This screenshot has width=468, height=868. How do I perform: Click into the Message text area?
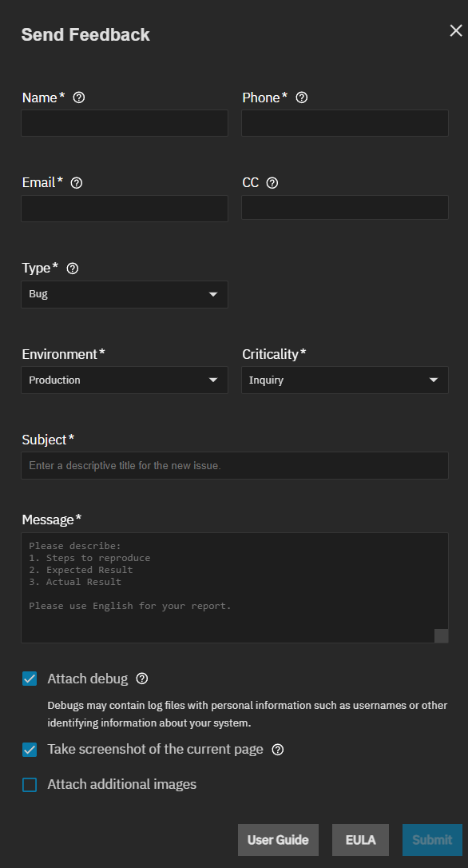point(235,588)
